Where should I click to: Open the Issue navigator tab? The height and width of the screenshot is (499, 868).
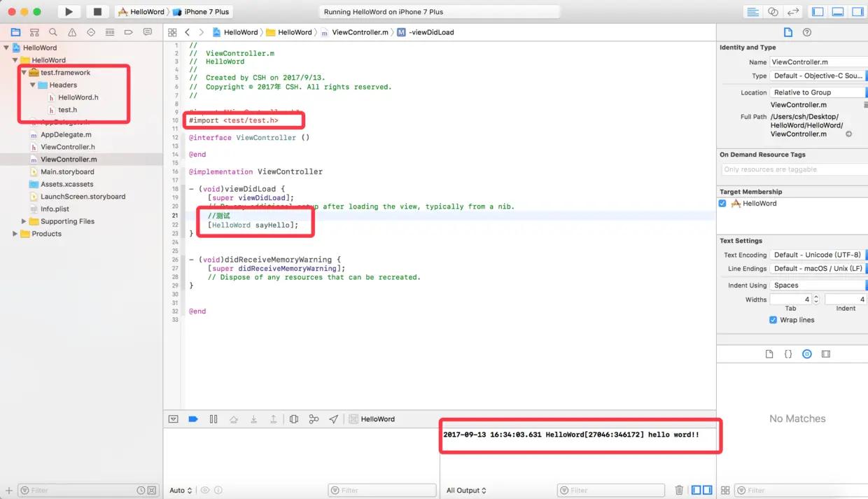72,32
